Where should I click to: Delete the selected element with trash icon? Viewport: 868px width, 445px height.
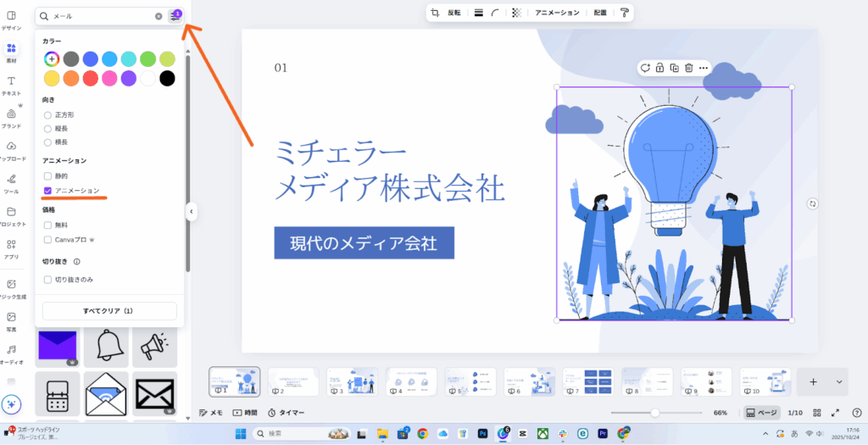coord(689,68)
